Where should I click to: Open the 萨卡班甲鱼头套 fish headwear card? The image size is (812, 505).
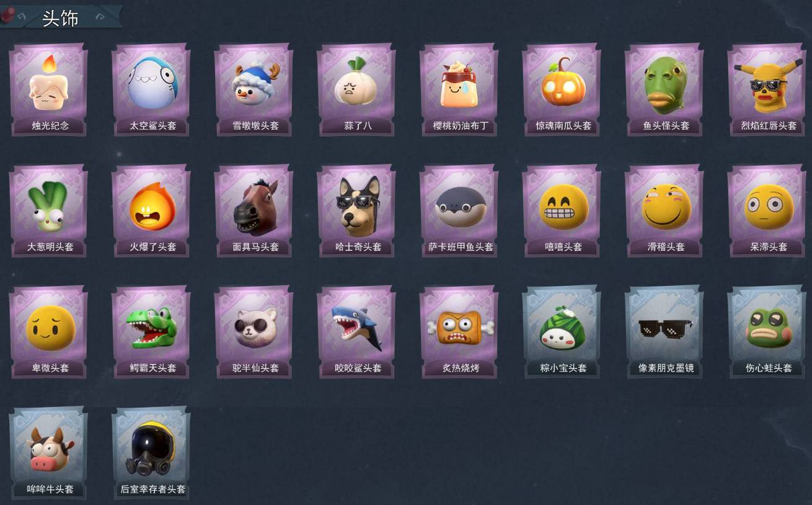459,211
